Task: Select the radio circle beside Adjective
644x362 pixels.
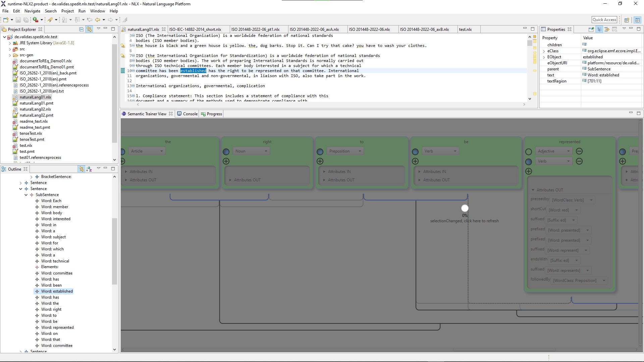Action: [529, 152]
